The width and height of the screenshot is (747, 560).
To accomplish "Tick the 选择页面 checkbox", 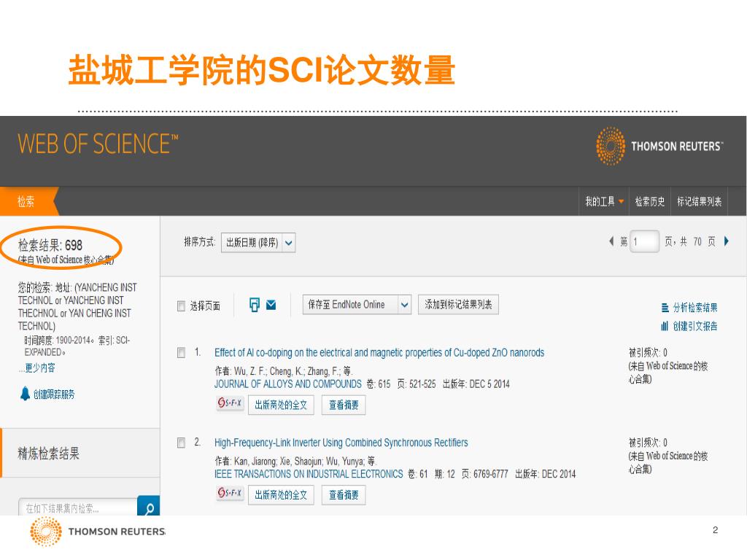I will [x=181, y=306].
